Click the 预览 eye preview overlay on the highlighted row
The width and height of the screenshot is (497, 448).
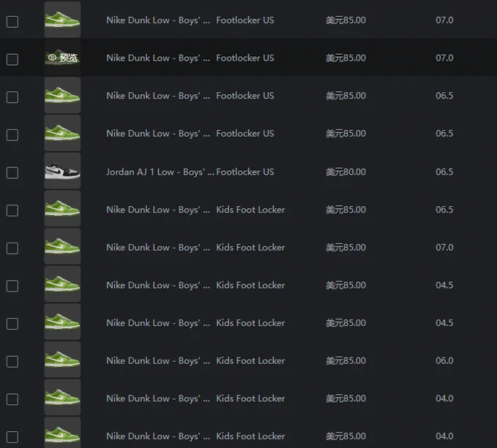tap(62, 57)
